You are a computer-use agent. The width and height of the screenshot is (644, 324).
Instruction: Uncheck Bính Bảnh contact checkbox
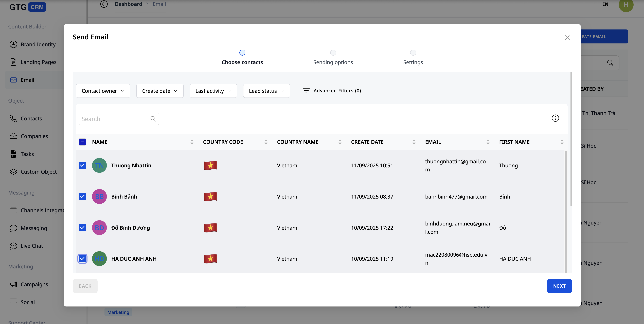(82, 197)
